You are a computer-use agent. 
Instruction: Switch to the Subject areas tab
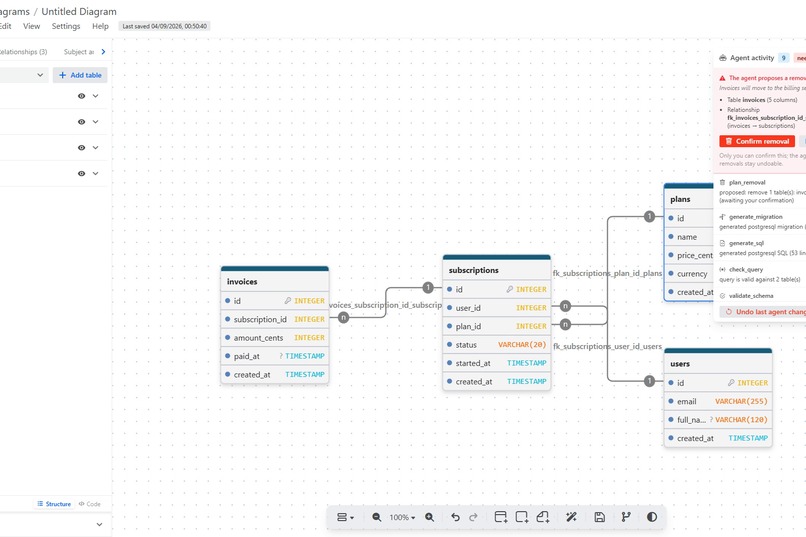(x=79, y=52)
